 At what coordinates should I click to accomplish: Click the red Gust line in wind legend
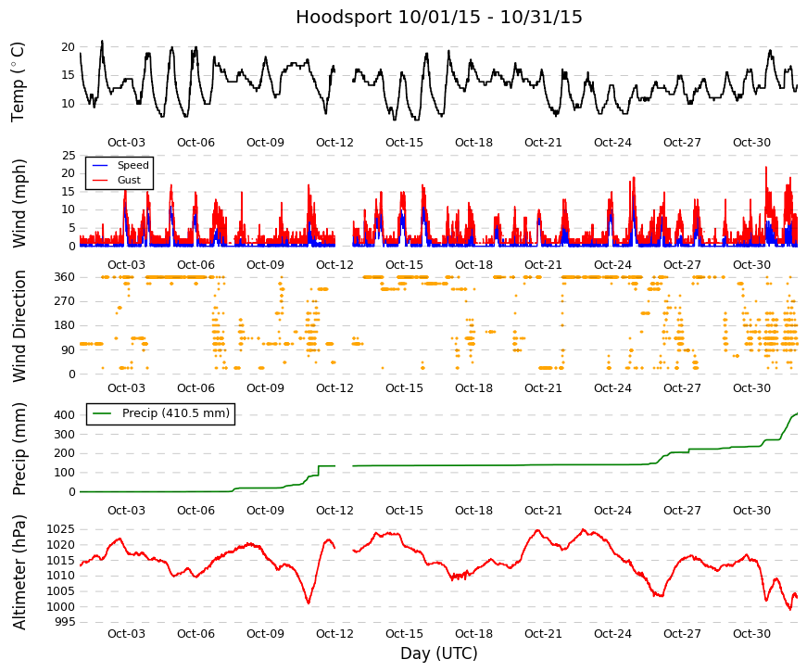click(100, 180)
